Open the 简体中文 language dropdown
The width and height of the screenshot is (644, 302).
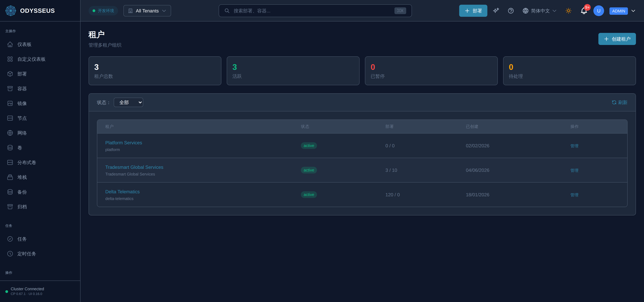539,11
